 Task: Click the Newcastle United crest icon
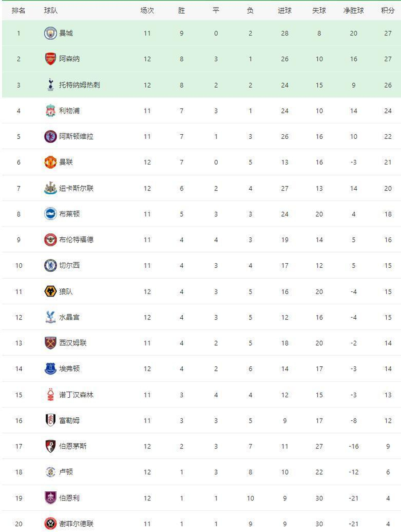pyautogui.click(x=50, y=188)
